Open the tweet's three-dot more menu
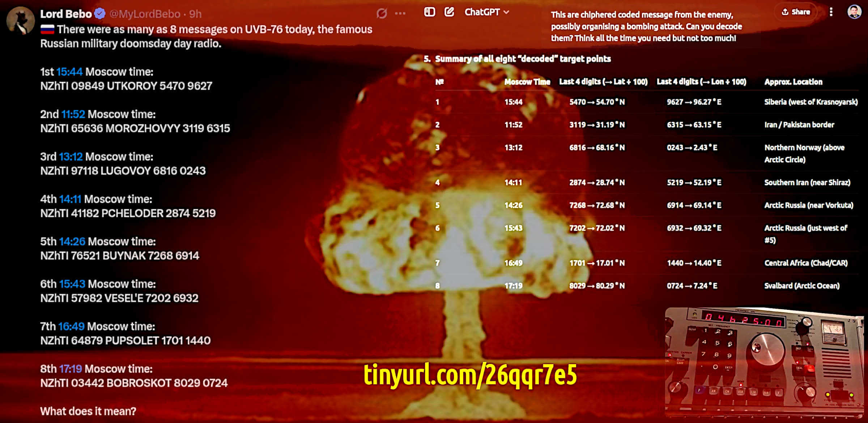 (x=400, y=14)
